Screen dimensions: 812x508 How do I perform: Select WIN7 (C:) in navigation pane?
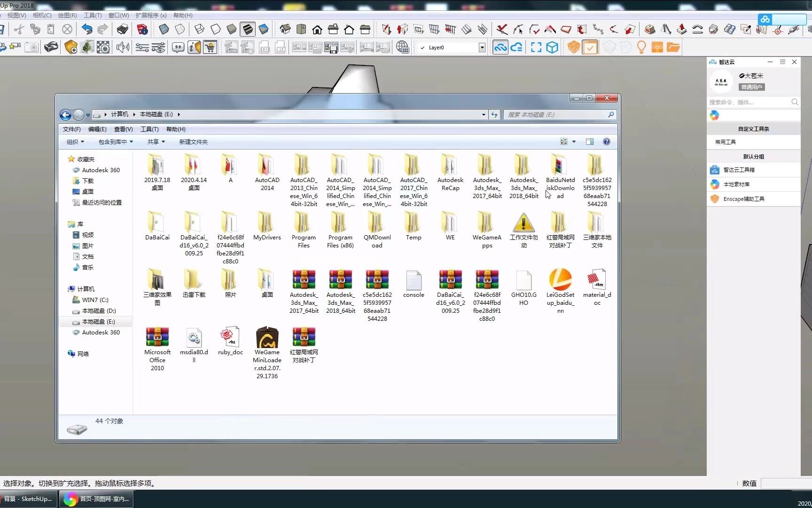point(95,300)
